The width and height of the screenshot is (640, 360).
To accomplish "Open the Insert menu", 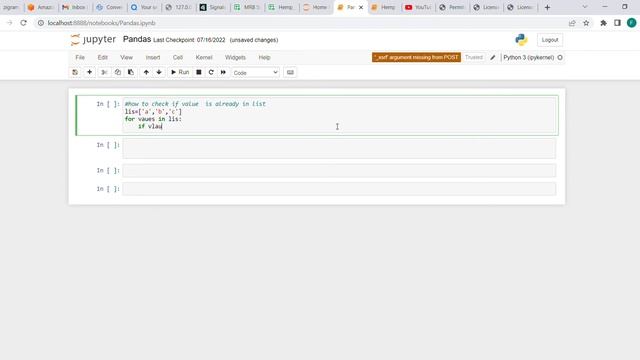I will (153, 58).
